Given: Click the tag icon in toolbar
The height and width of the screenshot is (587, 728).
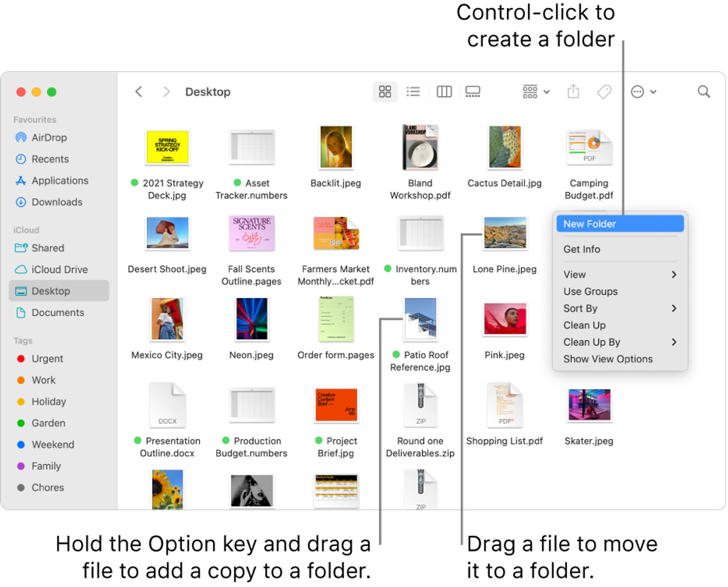Looking at the screenshot, I should tap(604, 92).
